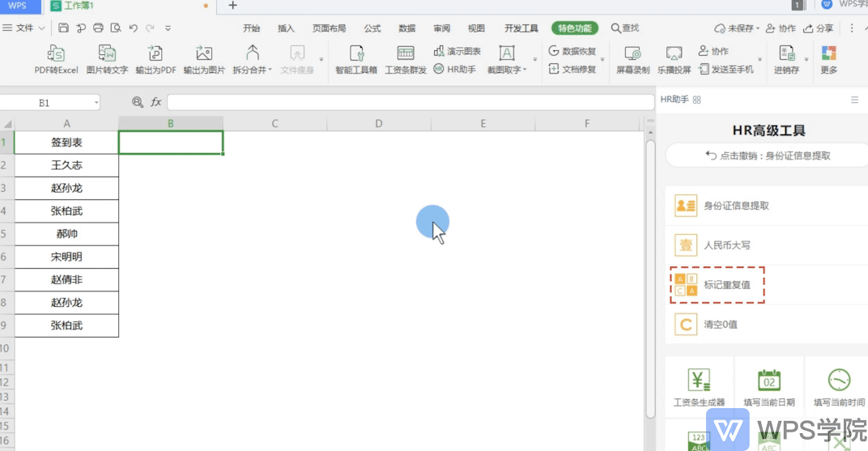Viewport: 868px width, 451px height.
Task: Select the cell containing 郝帅
Action: [66, 233]
